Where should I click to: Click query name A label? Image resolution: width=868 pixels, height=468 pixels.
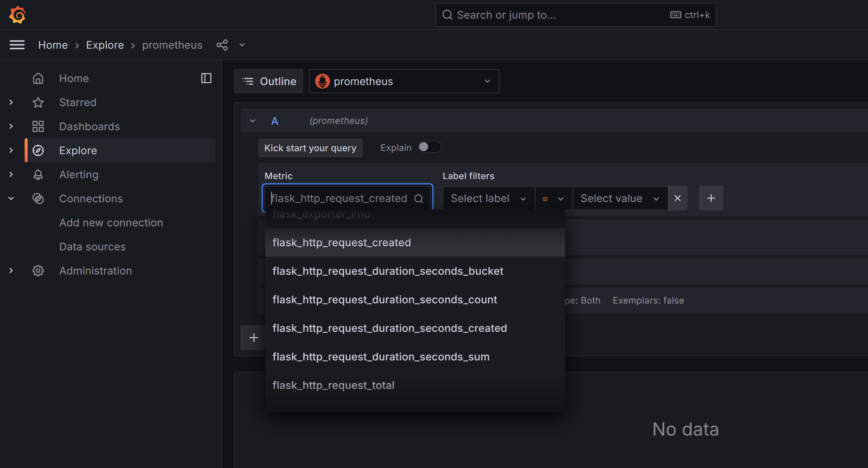(275, 121)
